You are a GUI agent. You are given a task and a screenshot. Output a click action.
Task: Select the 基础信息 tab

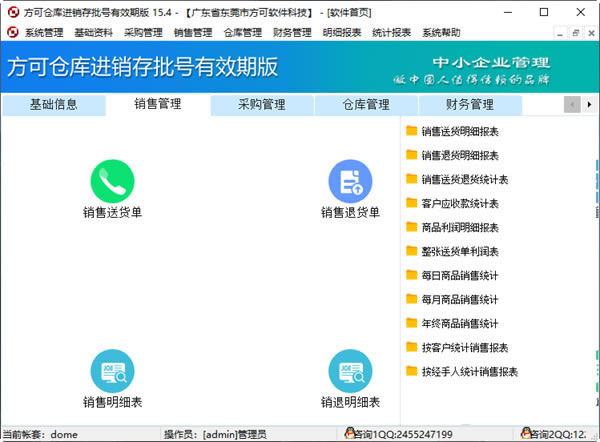(x=54, y=105)
